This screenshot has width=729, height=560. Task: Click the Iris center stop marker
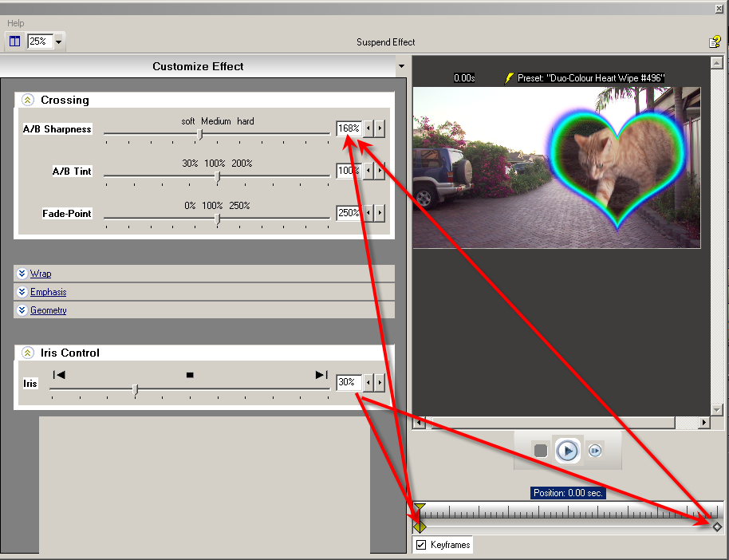190,375
